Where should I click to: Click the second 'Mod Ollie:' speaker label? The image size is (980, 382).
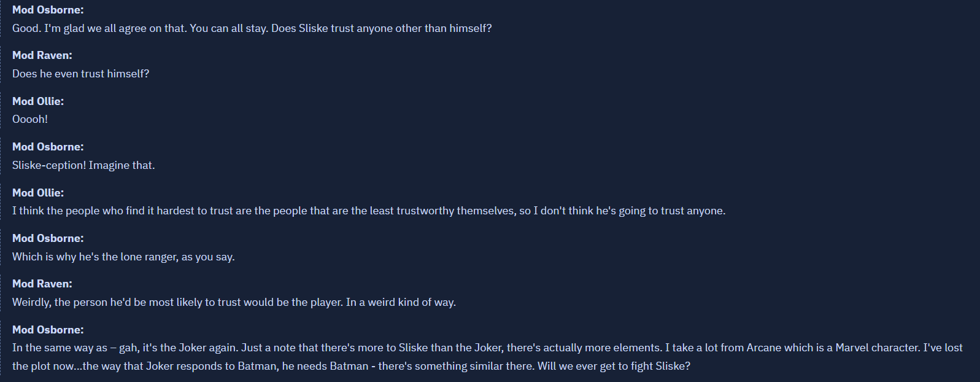pos(38,193)
